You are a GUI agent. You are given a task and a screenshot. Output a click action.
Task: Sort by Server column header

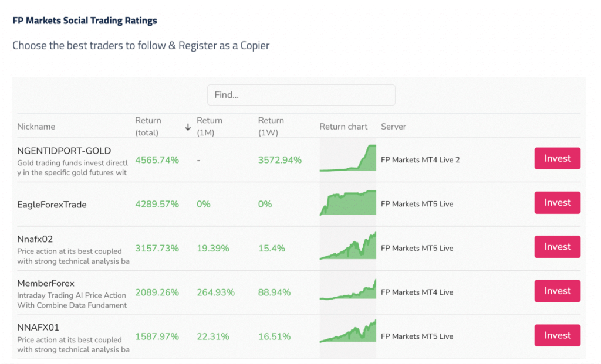(393, 127)
